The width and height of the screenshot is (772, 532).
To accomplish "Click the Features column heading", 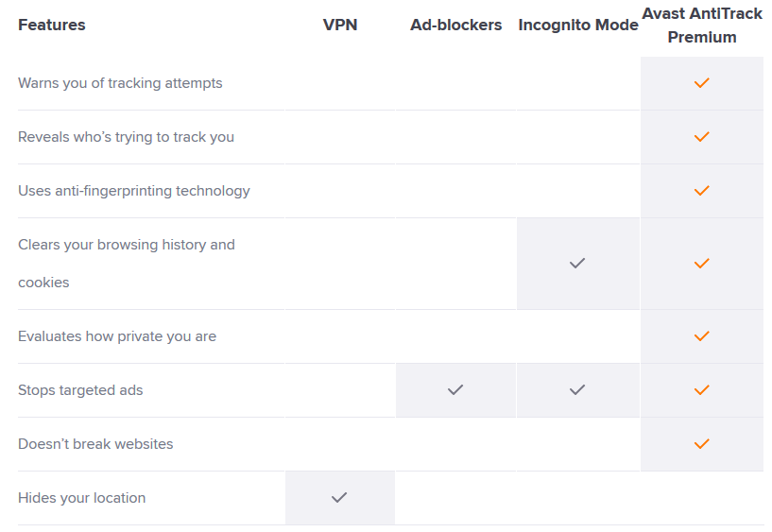I will (52, 25).
